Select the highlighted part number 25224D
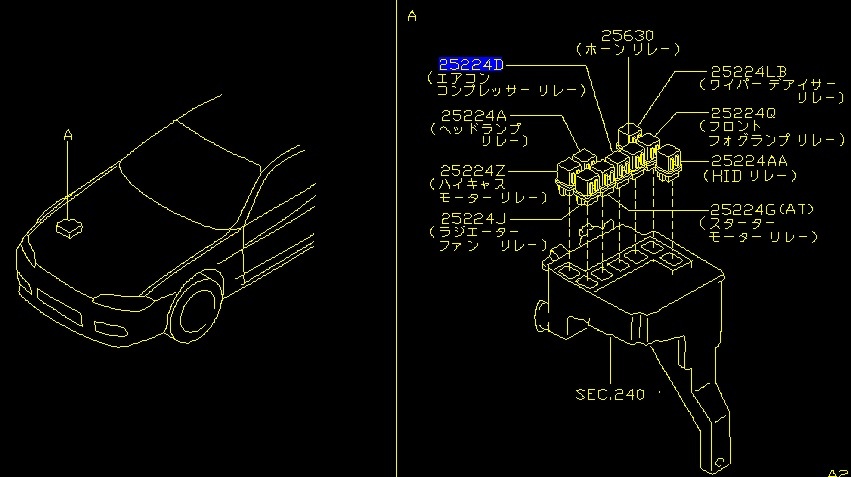Image resolution: width=851 pixels, height=477 pixels. (x=471, y=65)
